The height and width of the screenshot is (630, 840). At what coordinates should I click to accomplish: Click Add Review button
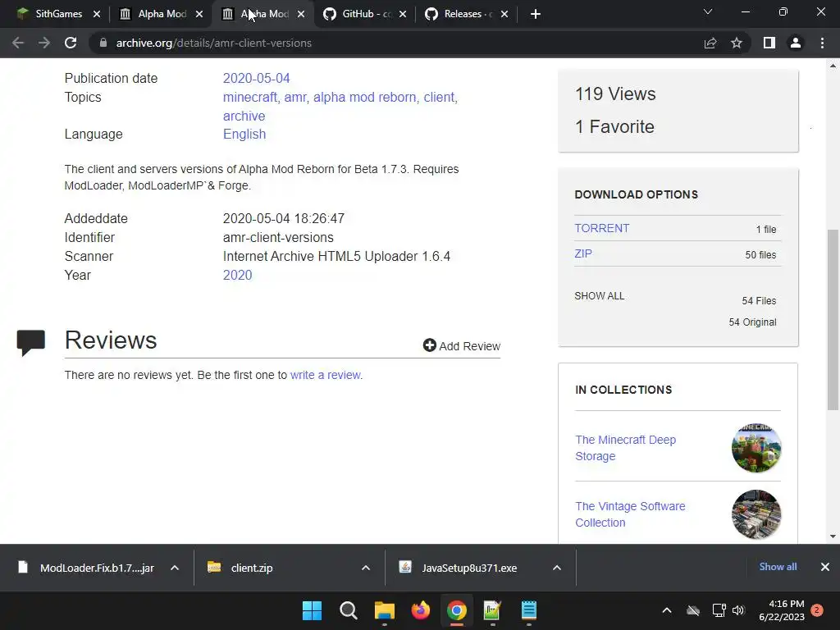(461, 345)
